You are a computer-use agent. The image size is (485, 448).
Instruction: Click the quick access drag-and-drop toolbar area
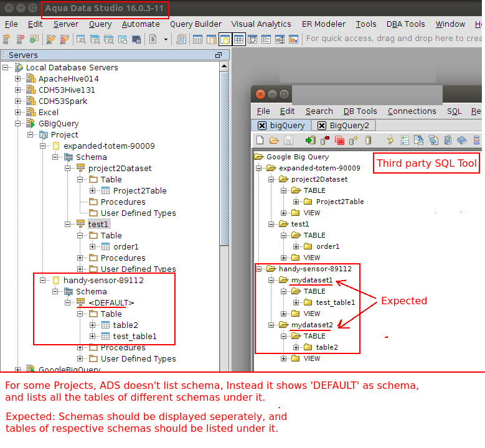coord(393,39)
